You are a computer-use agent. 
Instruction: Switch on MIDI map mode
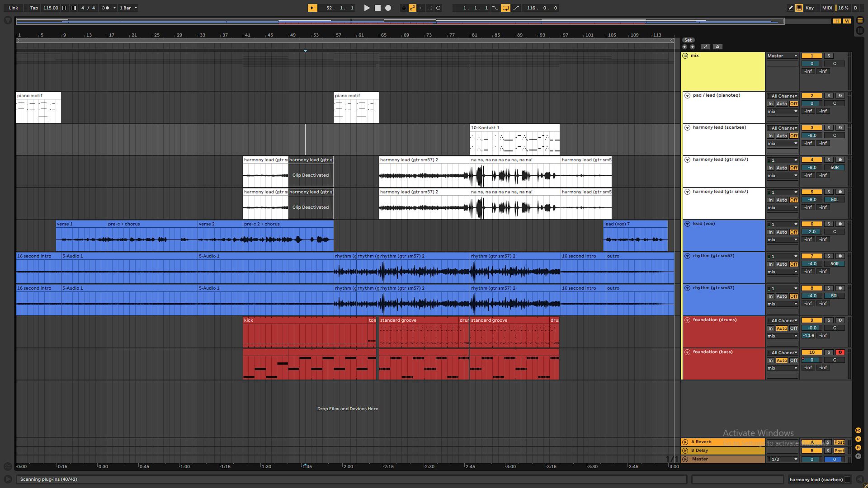827,8
